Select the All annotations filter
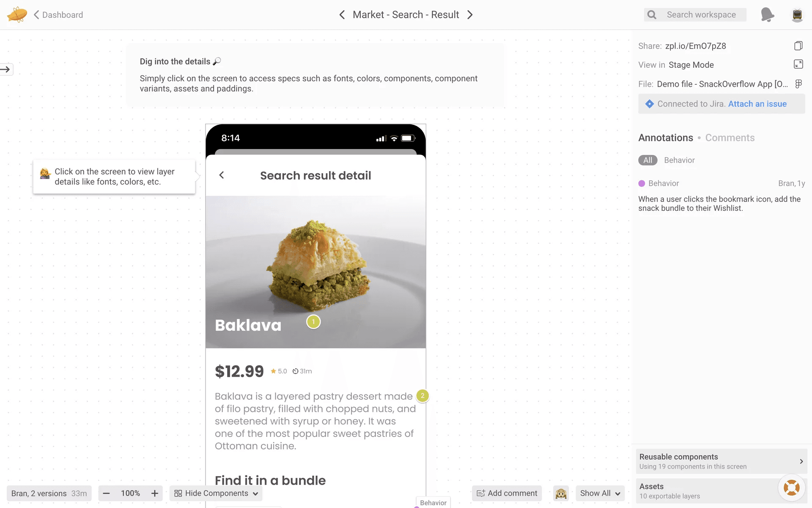 tap(647, 160)
